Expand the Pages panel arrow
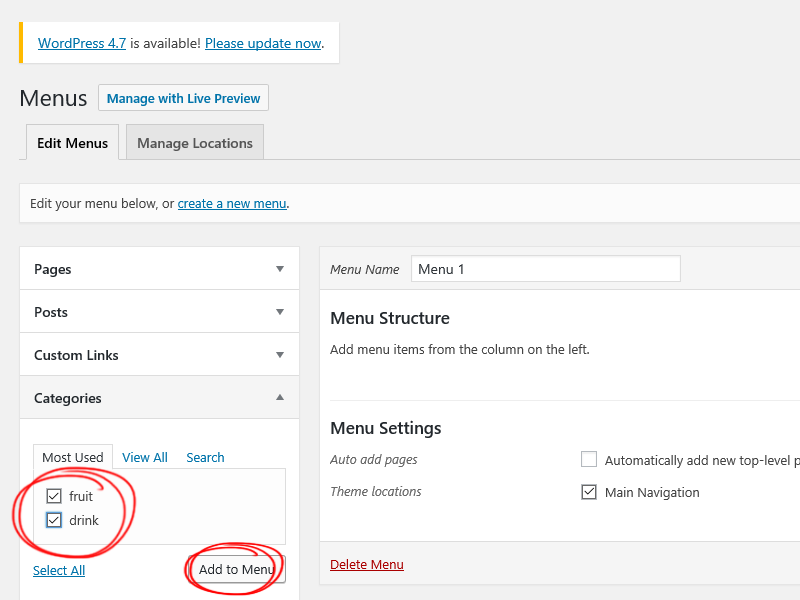Viewport: 800px width, 600px height. 280,269
